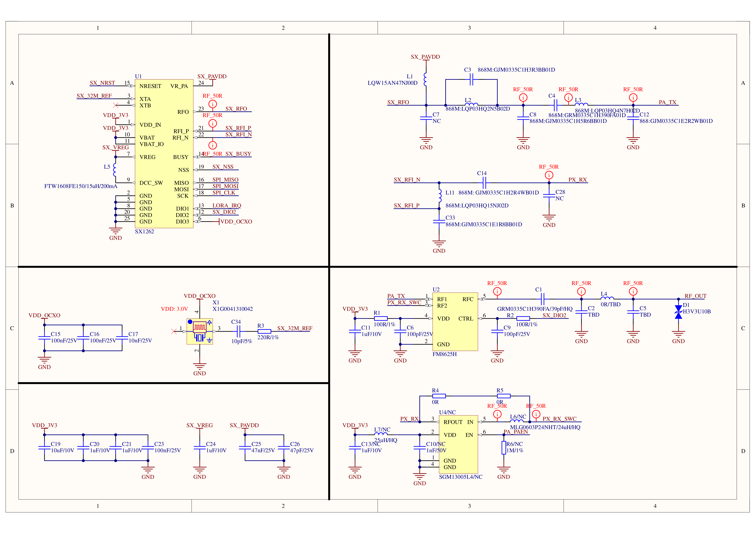Image resolution: width=756 pixels, height=534 pixels.
Task: Select the no-connect cross on XTB pin
Action: (116, 105)
